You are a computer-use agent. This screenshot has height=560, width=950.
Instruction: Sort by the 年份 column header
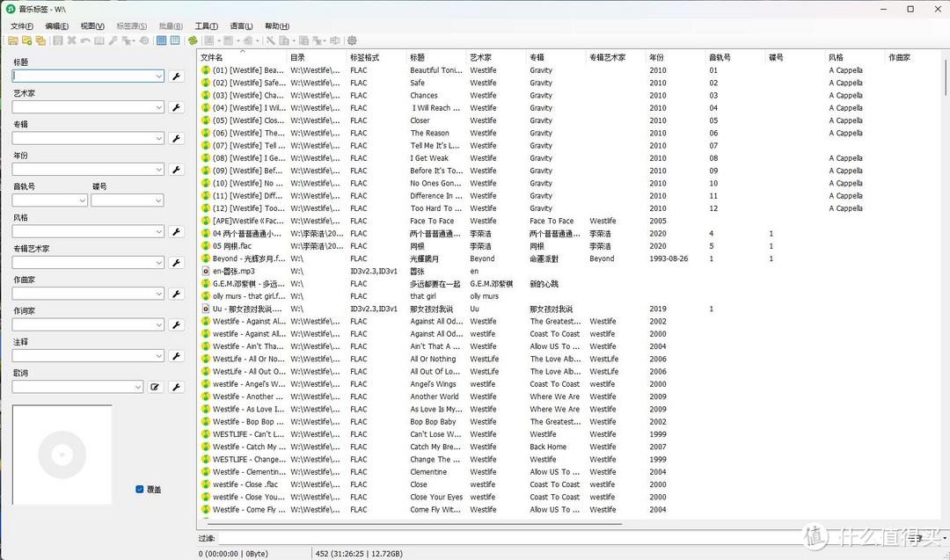[x=657, y=57]
